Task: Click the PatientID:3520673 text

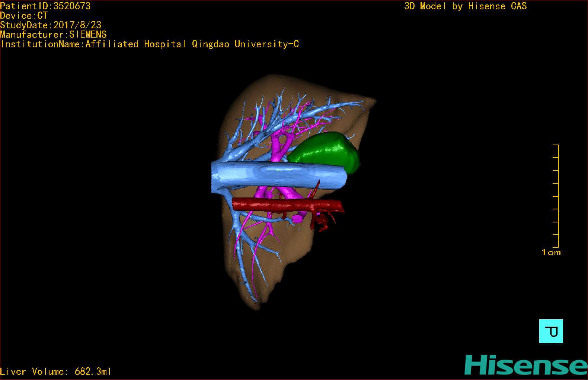Action: tap(45, 6)
